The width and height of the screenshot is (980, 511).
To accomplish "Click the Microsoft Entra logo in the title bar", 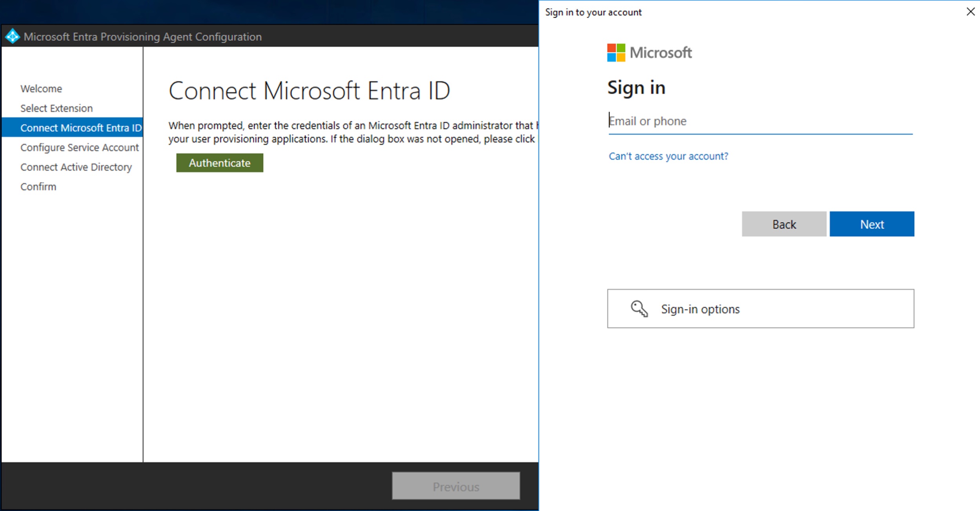I will (13, 36).
